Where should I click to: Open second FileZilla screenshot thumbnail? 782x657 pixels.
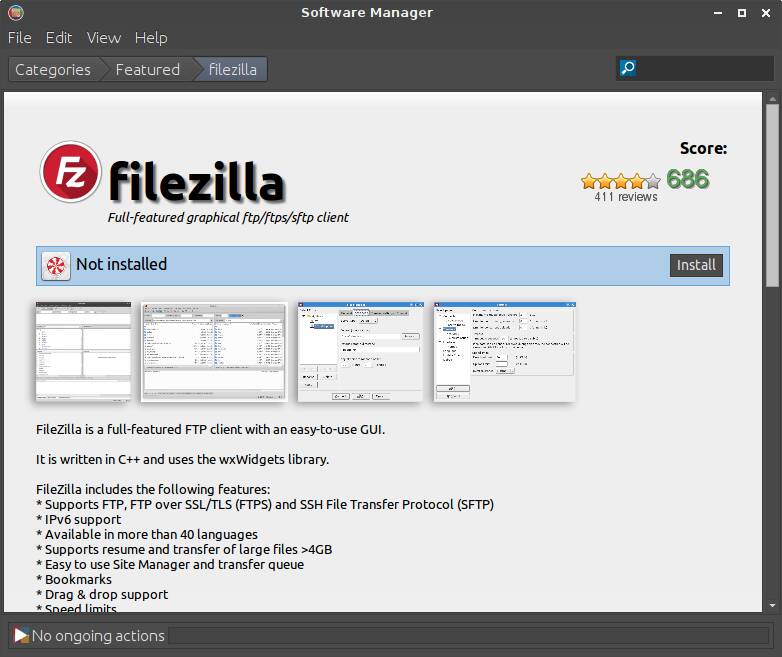tap(214, 351)
